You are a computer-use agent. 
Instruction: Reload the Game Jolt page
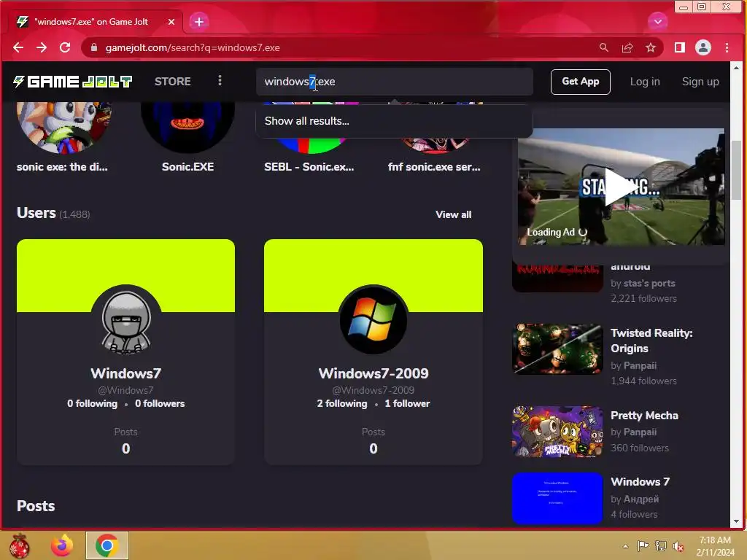tap(65, 47)
